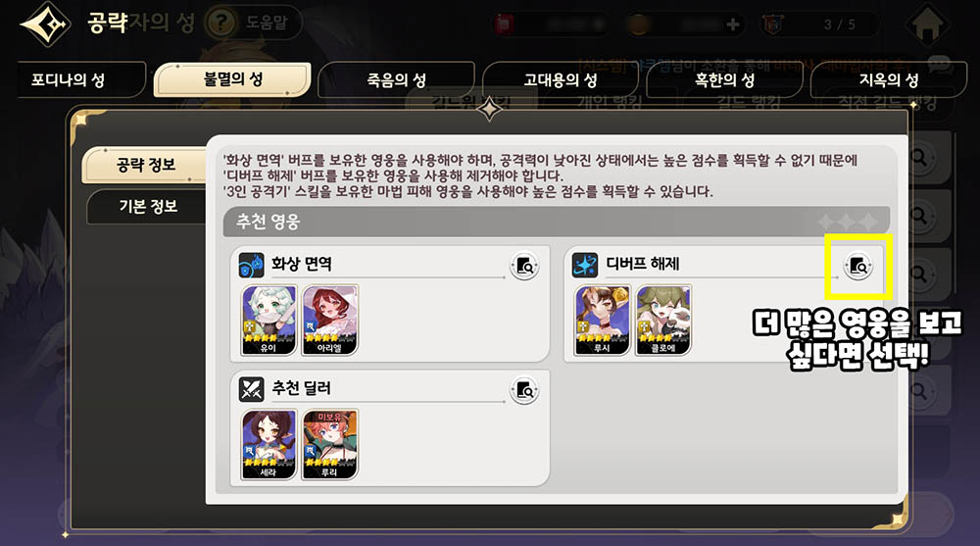Click the 추천 딜러 crossed swords icon
This screenshot has height=546, width=980.
[x=251, y=389]
